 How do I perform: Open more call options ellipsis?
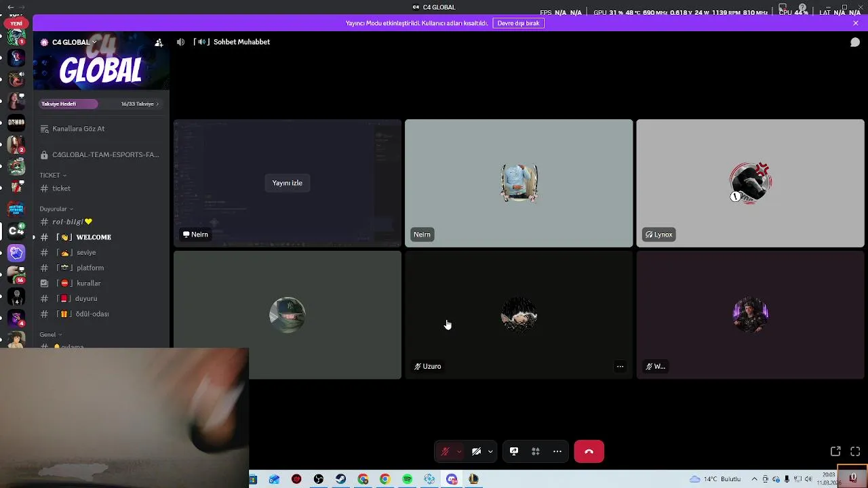point(557,451)
